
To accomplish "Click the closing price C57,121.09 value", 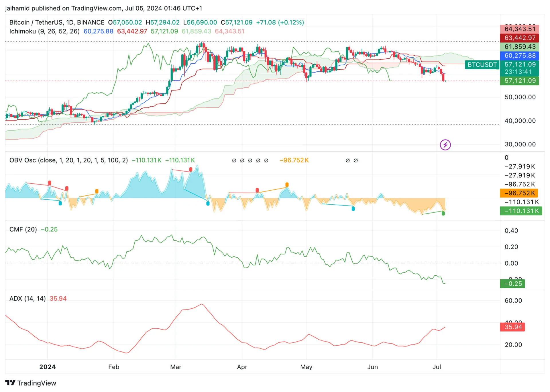I will pos(237,22).
